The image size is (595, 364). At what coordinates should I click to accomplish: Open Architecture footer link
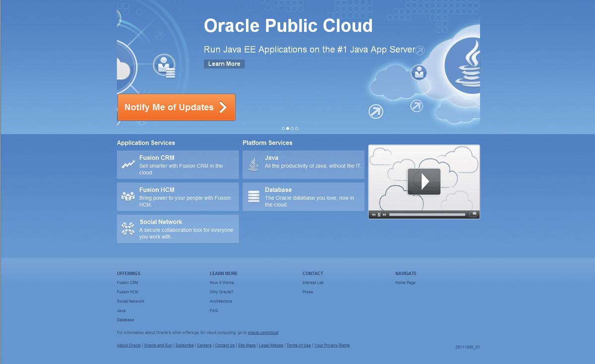221,302
